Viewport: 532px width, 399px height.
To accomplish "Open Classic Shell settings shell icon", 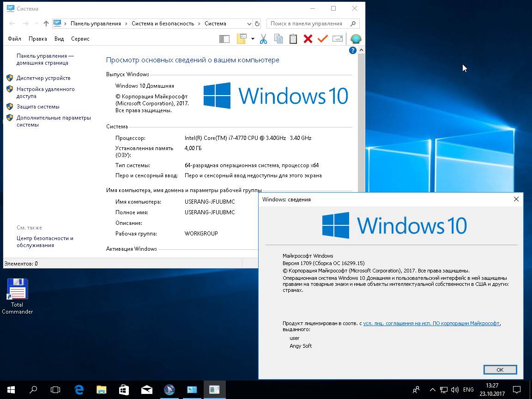I will 356,39.
